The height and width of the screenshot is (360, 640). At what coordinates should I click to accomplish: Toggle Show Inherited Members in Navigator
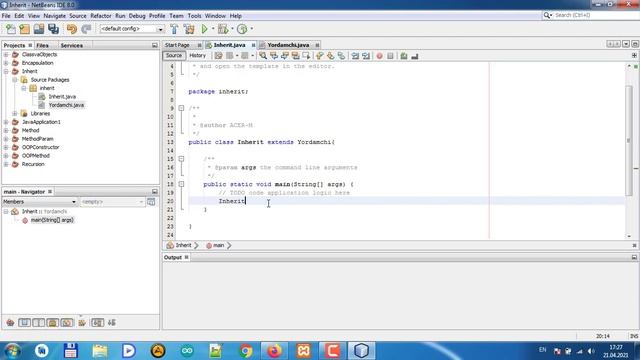pyautogui.click(x=10, y=323)
